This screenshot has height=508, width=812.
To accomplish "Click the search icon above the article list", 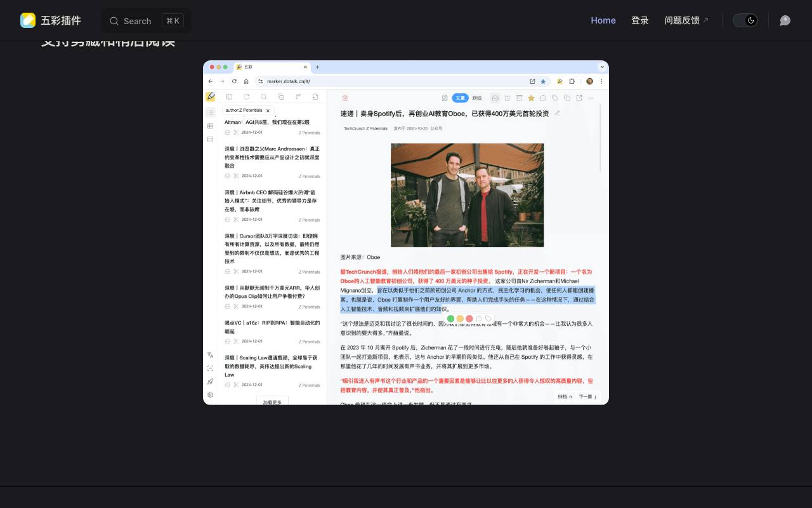I will coord(264,97).
